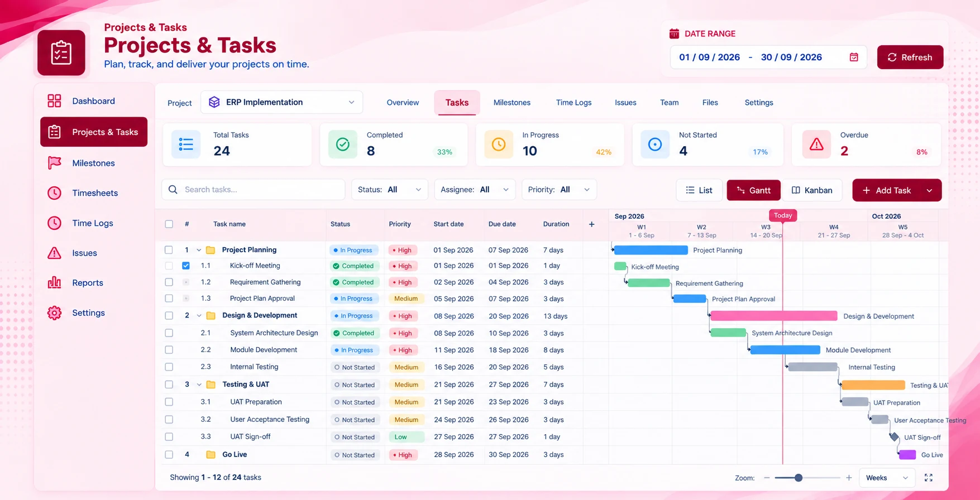Screen dimensions: 980x500
Task: Open the Priority filter dropdown
Action: point(559,190)
